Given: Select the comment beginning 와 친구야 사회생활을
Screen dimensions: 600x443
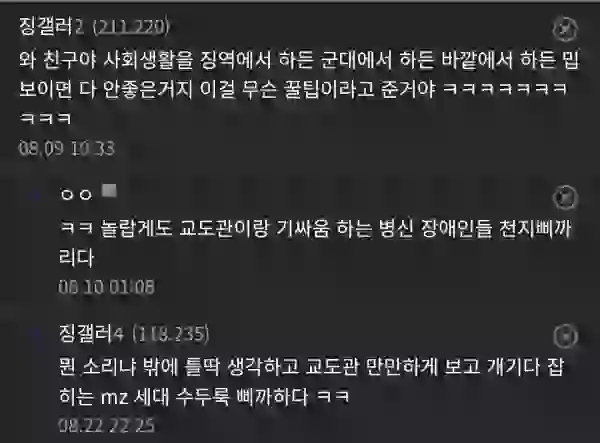Looking at the screenshot, I should click(299, 89).
